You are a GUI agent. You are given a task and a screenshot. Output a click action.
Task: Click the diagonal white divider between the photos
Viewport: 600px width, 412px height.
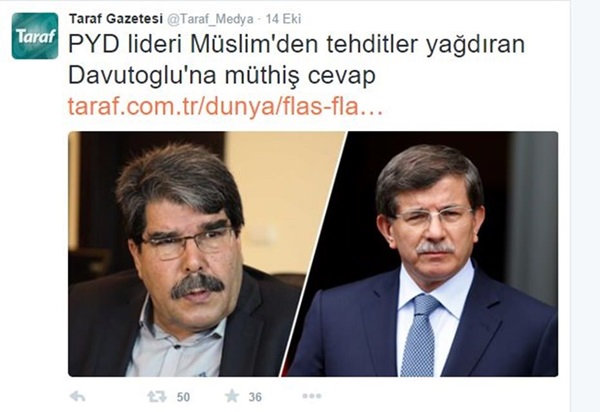[x=314, y=254]
